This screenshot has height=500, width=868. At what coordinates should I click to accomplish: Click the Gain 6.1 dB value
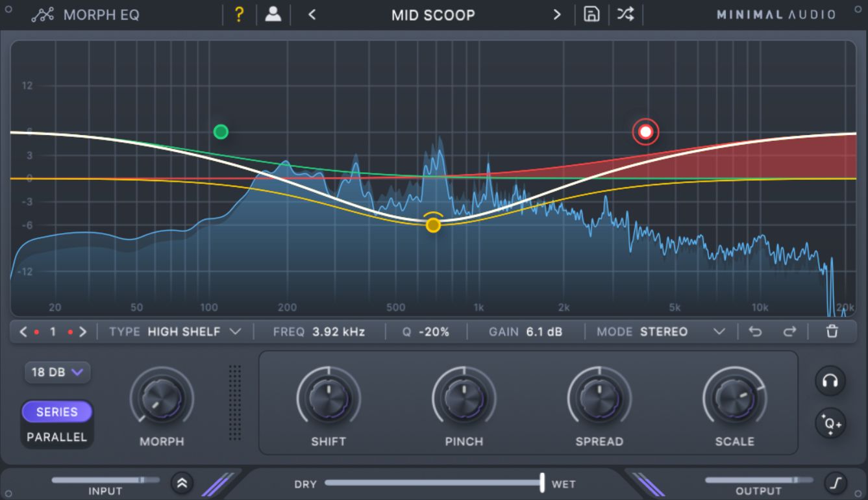pyautogui.click(x=544, y=332)
